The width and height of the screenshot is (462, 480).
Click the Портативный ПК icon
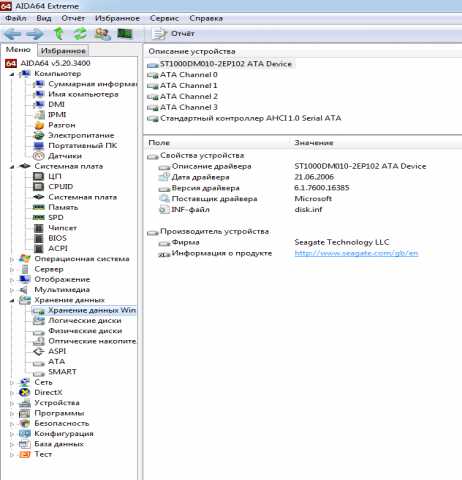pos(39,146)
